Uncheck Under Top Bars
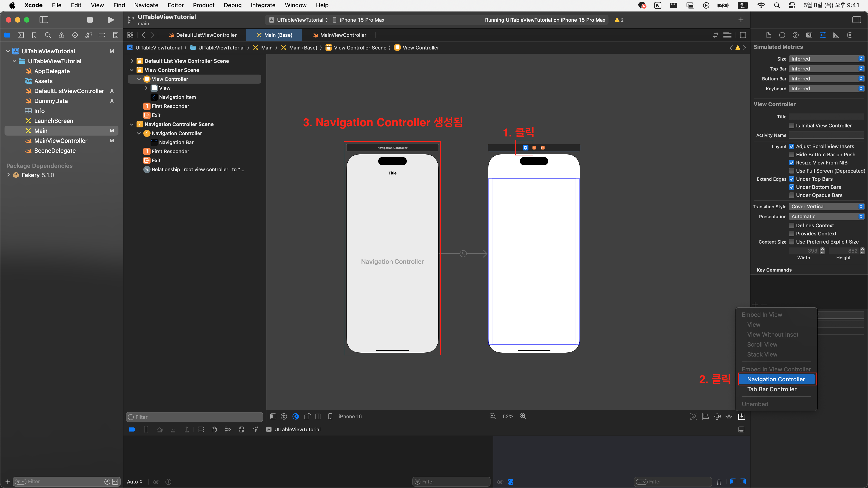Screen dimensions: 868x488 (792, 179)
